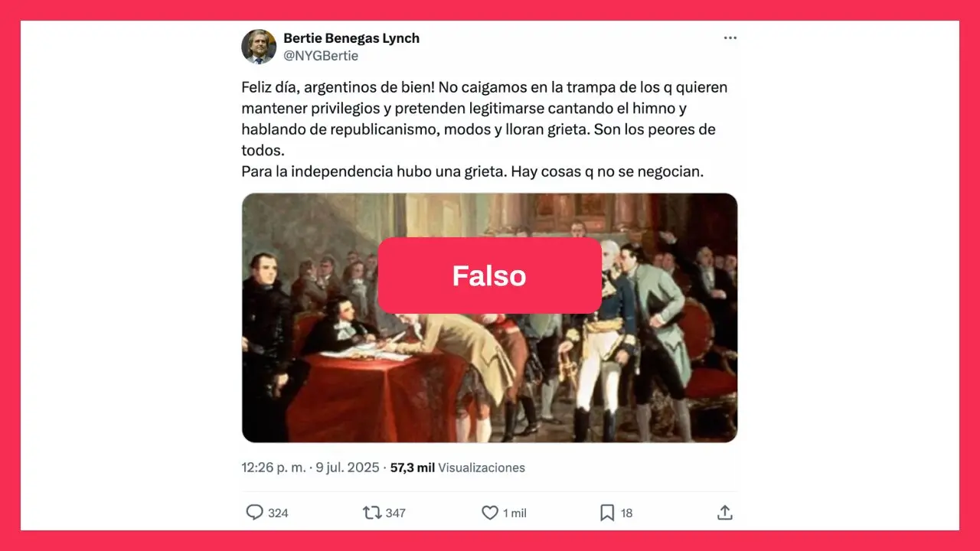Click the Bertie Benegas Lynch name

point(351,38)
